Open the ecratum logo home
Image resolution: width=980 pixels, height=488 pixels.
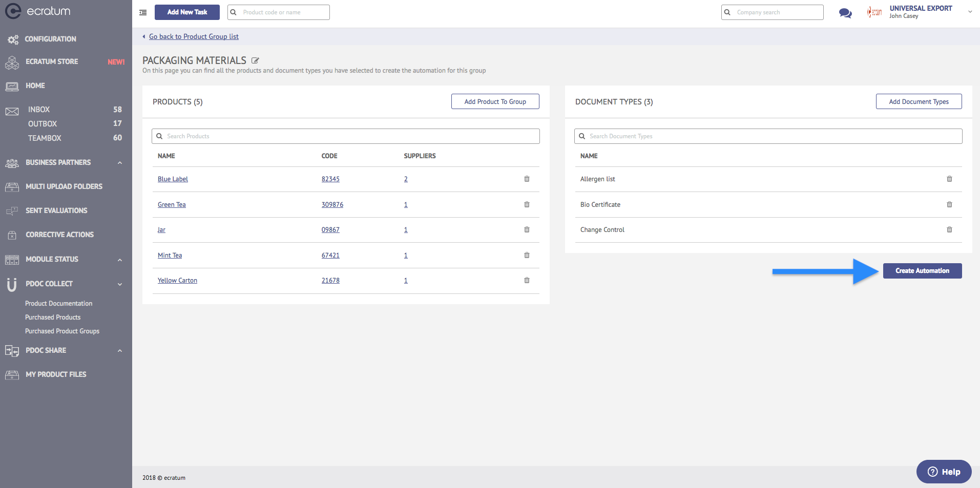point(37,11)
